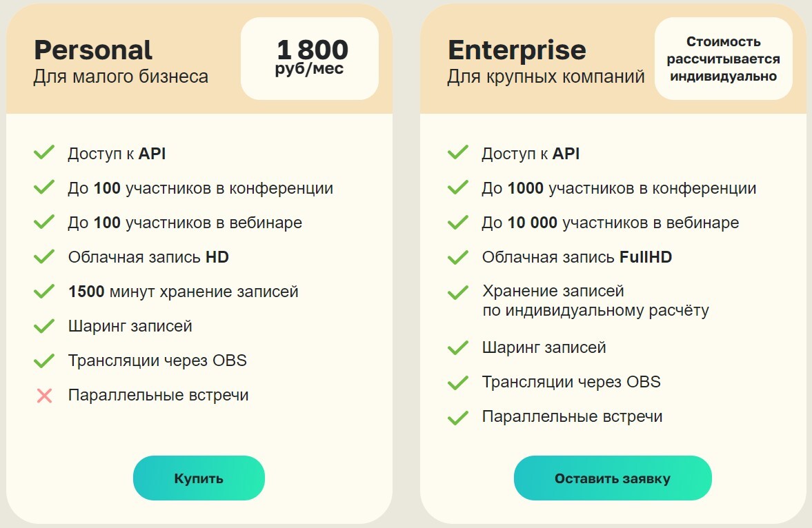Select the 1 800 руб/мес price badge

tap(310, 59)
